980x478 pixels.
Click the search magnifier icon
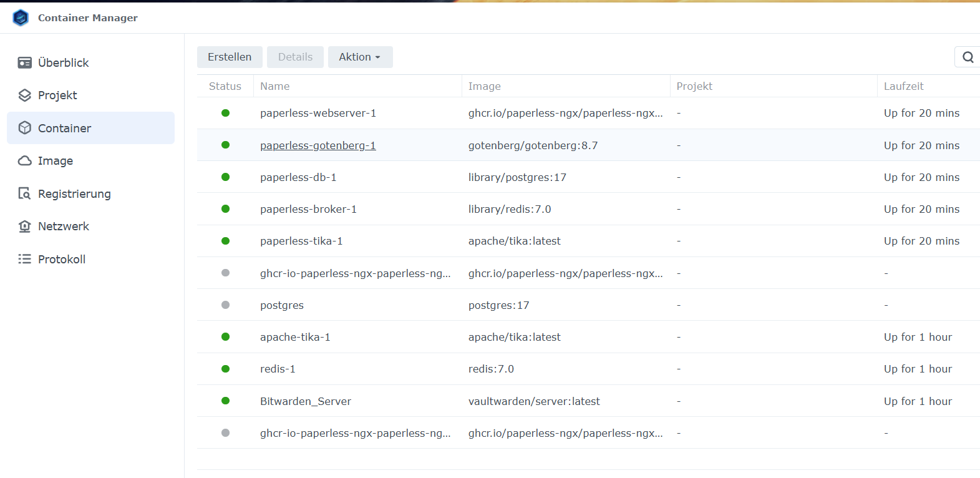(968, 57)
